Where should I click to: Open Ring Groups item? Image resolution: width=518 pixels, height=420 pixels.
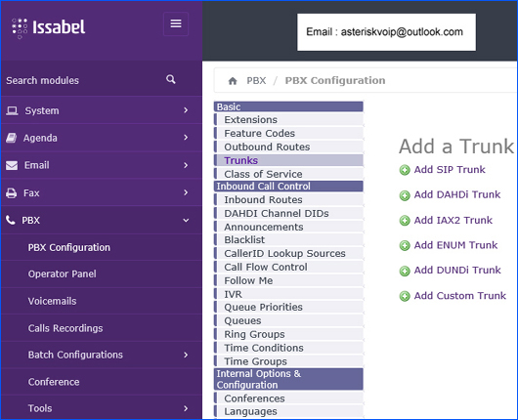coord(288,334)
